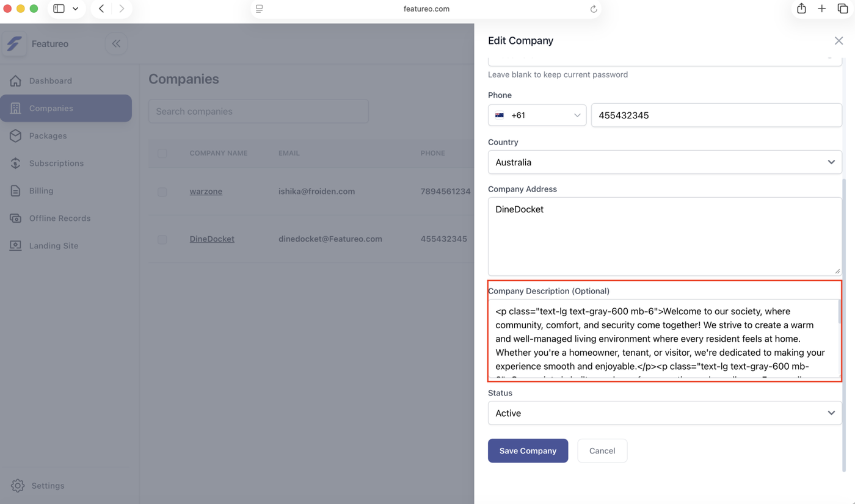Screen dimensions: 855x504
Task: Tick the warzone row checkbox
Action: click(x=162, y=192)
